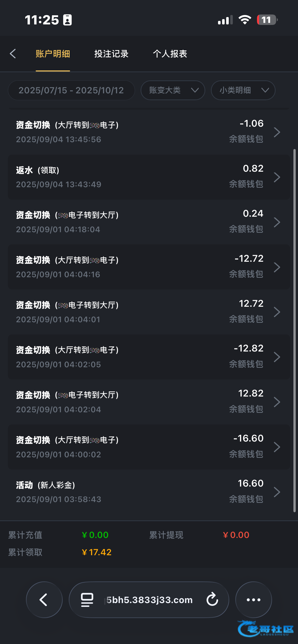Switch to the 投注记录 tab

(x=111, y=54)
